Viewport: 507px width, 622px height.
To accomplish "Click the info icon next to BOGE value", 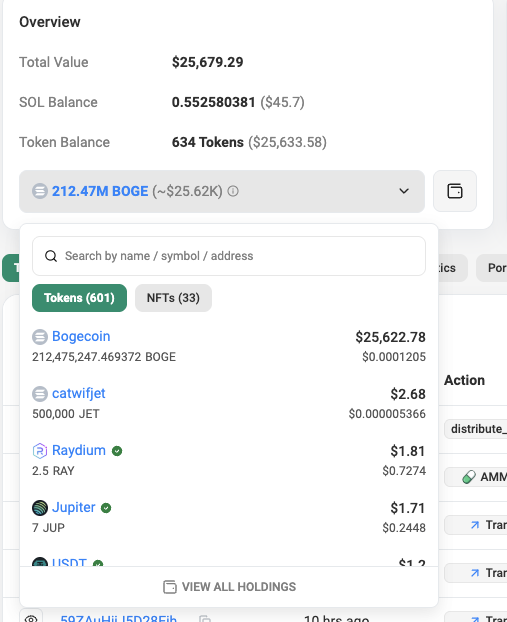I will pyautogui.click(x=233, y=191).
